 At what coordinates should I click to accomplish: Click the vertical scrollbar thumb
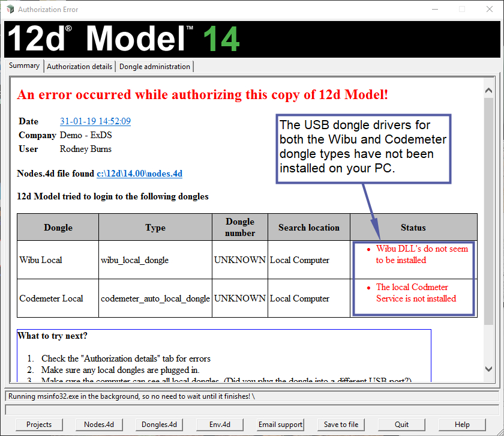pyautogui.click(x=488, y=211)
